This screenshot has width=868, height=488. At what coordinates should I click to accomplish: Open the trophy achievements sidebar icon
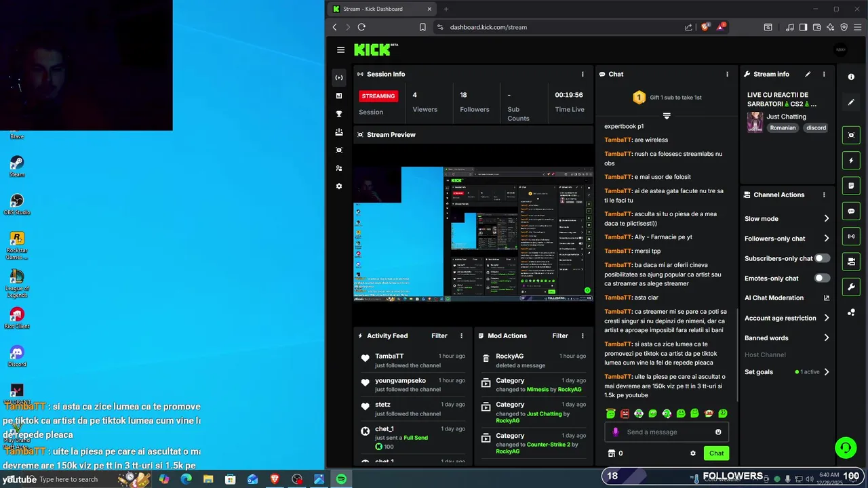point(339,114)
